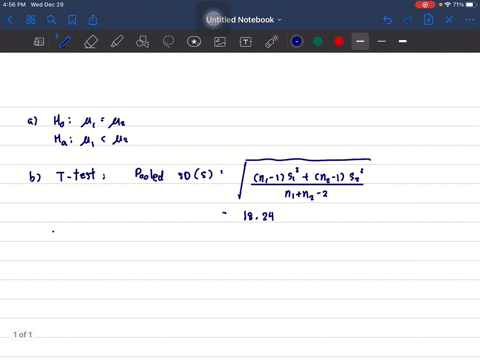
Task: Tap the battery status indicator
Action: 470,5
